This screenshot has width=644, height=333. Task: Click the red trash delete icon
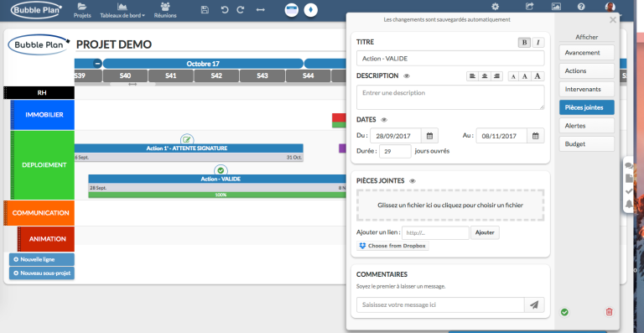coord(609,312)
